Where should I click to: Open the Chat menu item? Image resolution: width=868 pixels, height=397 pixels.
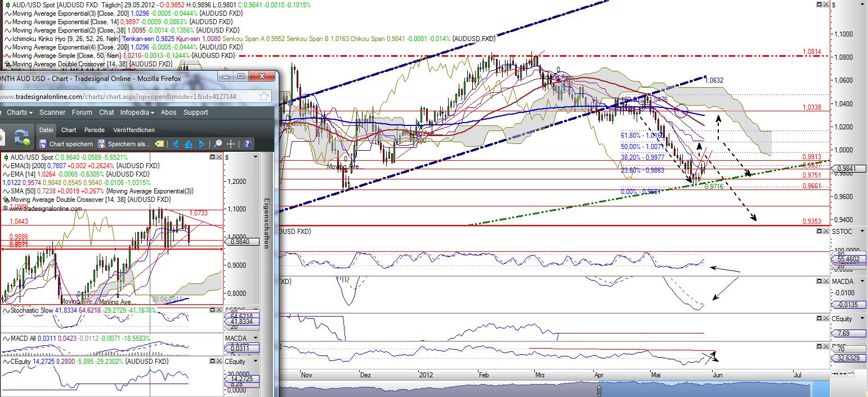tap(106, 112)
